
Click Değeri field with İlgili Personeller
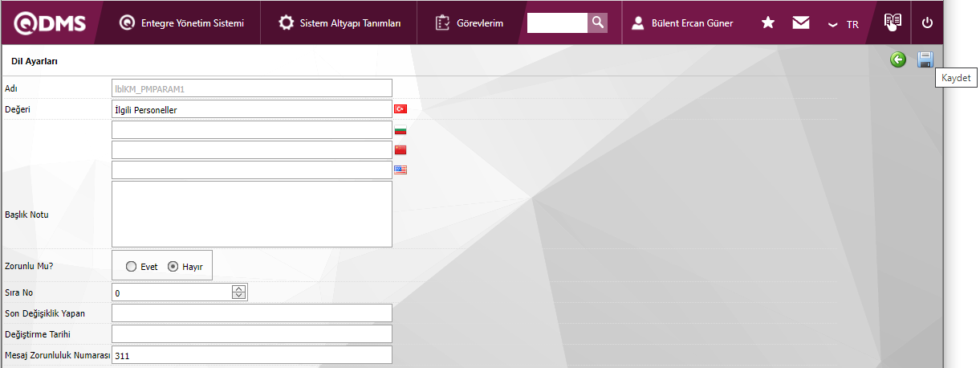(x=251, y=109)
